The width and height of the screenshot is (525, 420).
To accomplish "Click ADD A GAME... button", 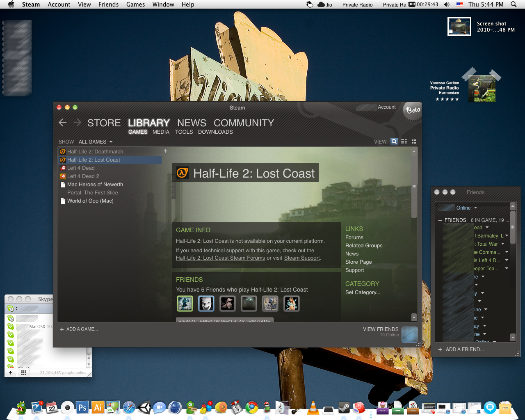I will 79,329.
